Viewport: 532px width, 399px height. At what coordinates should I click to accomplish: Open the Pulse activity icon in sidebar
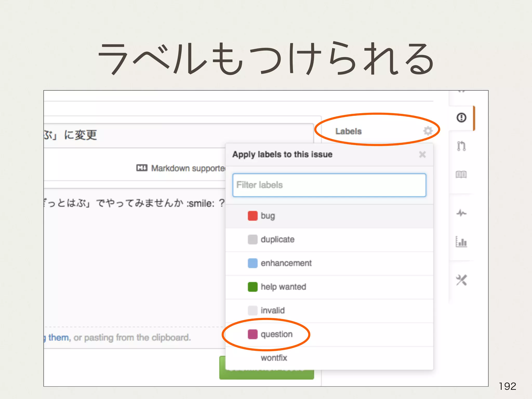[x=461, y=213]
